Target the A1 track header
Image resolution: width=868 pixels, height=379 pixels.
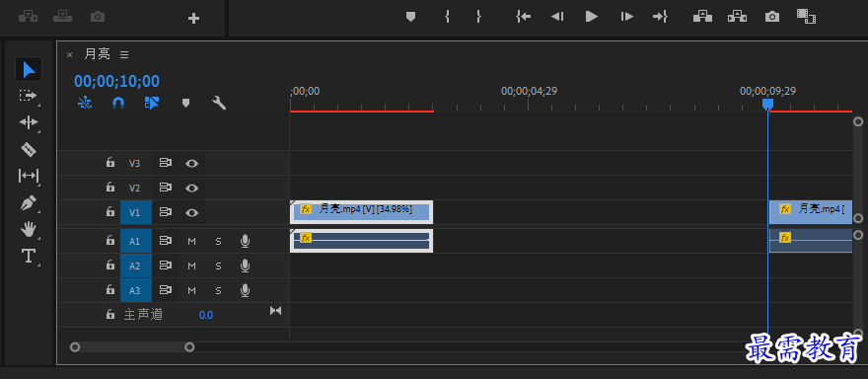[x=136, y=241]
